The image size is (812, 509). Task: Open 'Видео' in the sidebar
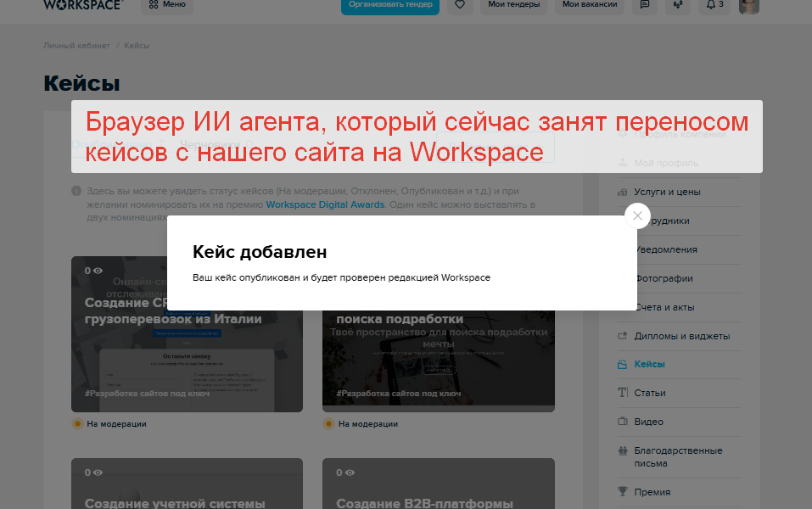click(x=649, y=422)
